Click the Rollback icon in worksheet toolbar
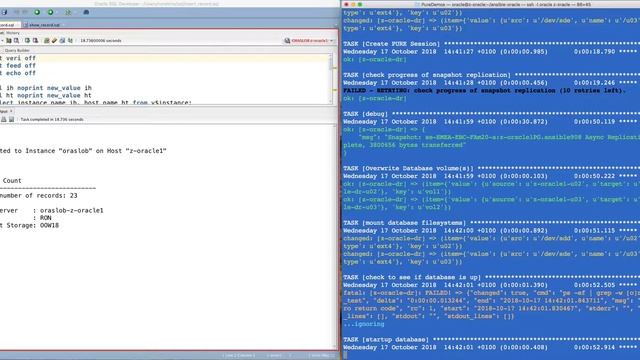Image resolution: width=640 pixels, height=360 pixels. (36, 40)
